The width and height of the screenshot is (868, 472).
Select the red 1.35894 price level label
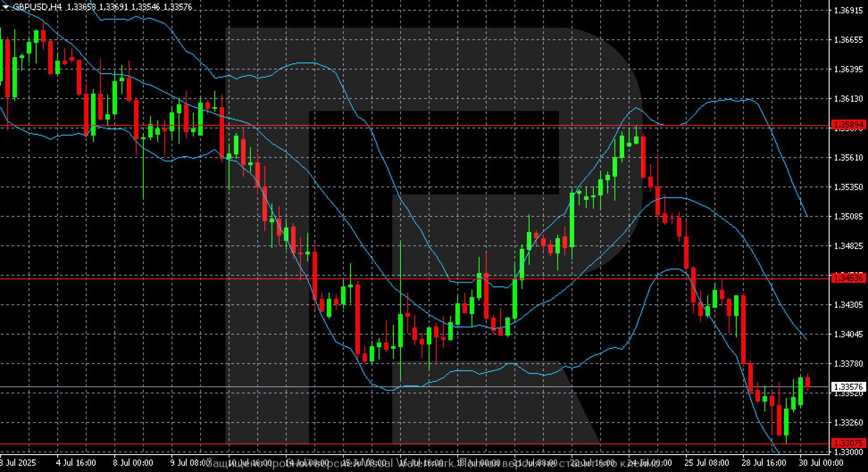(x=848, y=125)
